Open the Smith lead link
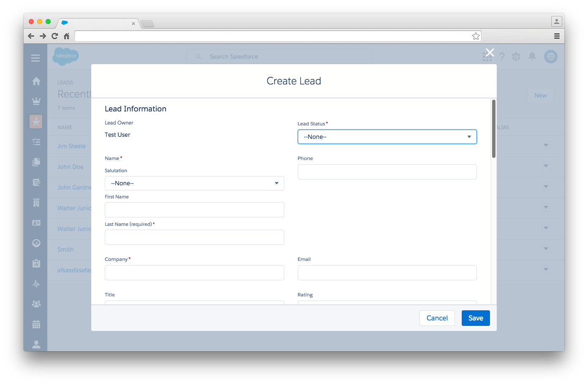The width and height of the screenshot is (588, 385). [65, 249]
